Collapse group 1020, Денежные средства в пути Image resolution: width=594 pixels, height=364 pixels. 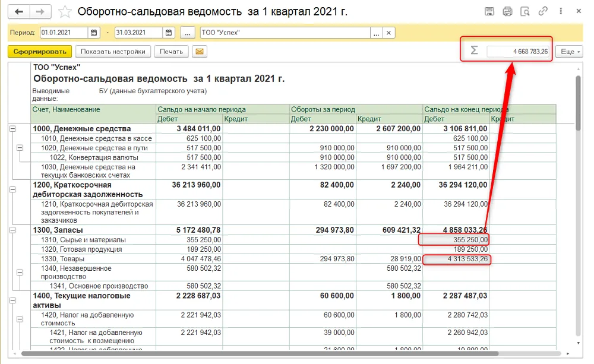(x=20, y=148)
